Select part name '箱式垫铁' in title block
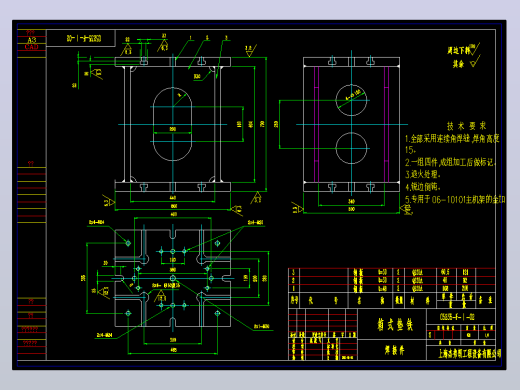 point(395,324)
